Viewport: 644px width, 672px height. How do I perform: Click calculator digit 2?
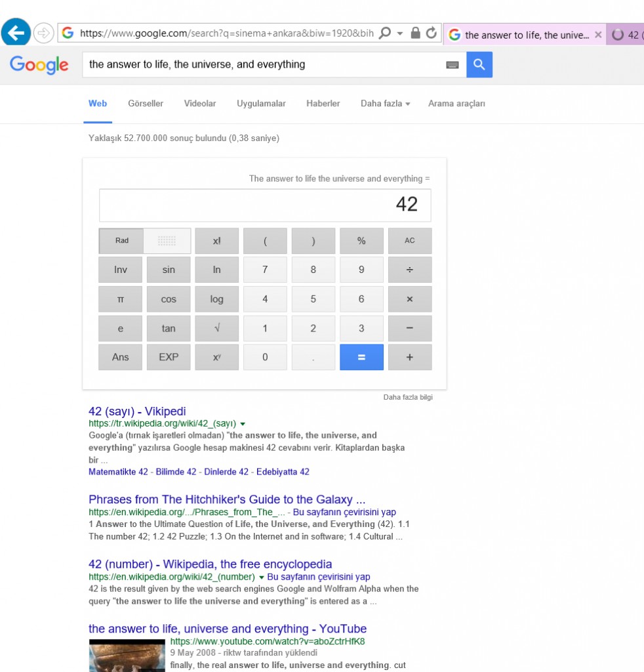coord(313,328)
